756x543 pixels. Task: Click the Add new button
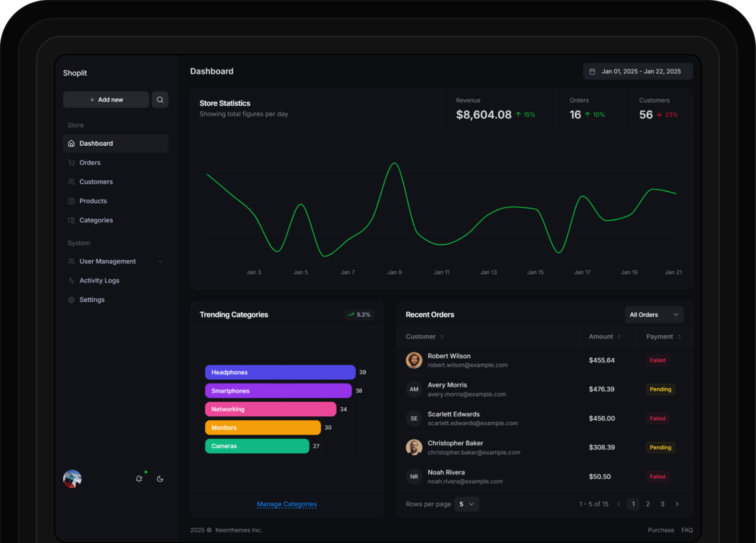(x=106, y=100)
